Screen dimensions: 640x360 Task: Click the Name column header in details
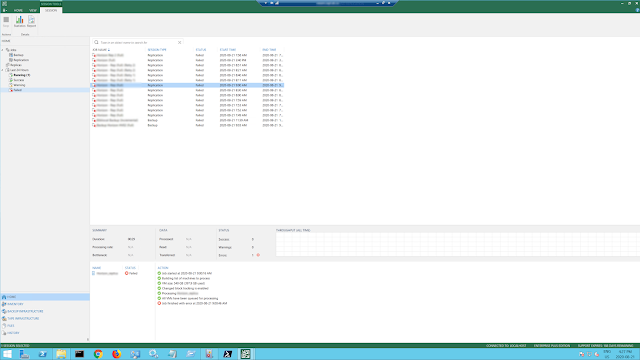click(97, 268)
